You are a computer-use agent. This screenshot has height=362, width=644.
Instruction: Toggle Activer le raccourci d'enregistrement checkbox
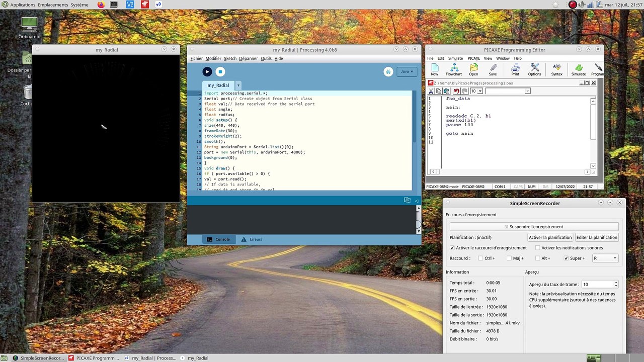point(452,248)
